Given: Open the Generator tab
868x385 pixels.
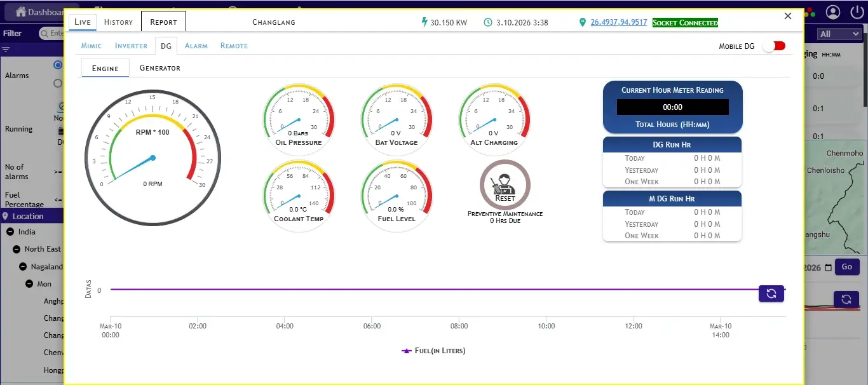Looking at the screenshot, I should tap(159, 67).
